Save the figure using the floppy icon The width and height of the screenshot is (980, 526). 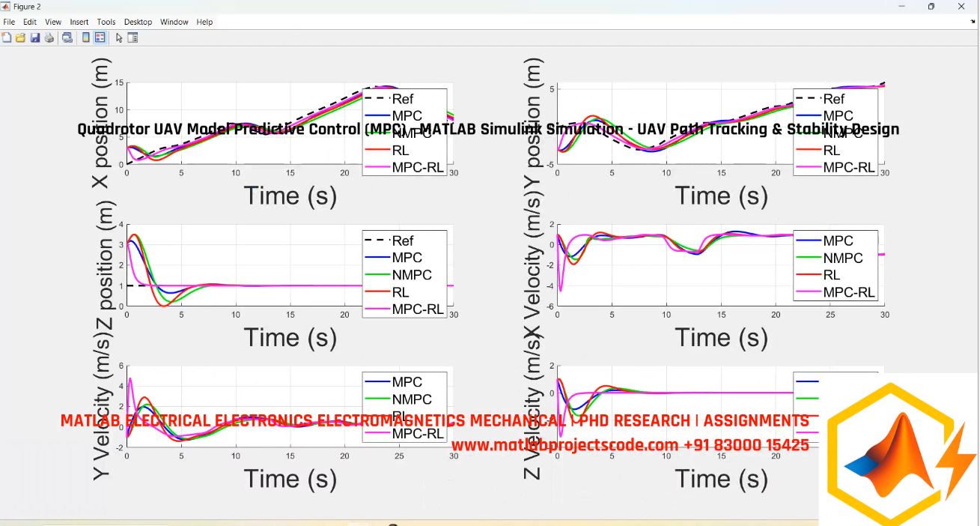point(34,37)
